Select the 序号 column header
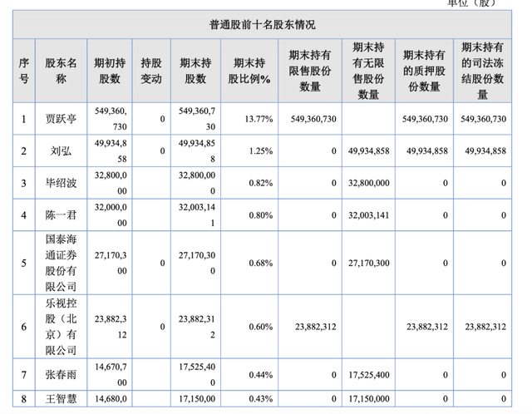The height and width of the screenshot is (414, 532). point(23,71)
